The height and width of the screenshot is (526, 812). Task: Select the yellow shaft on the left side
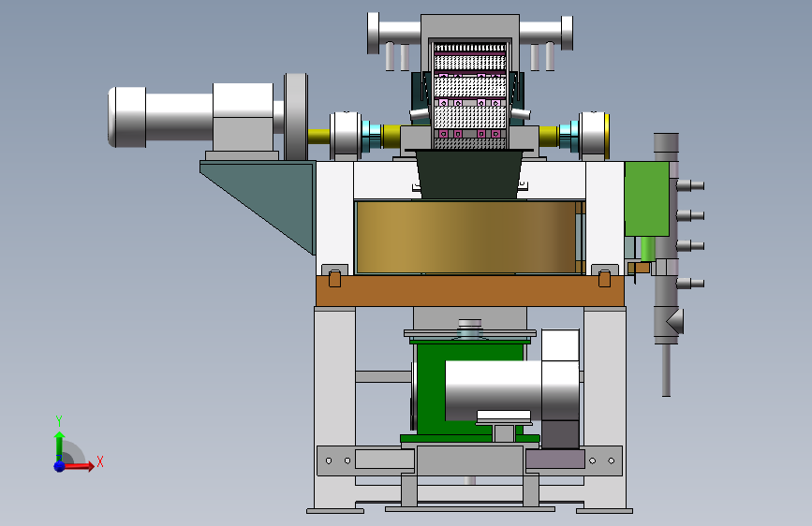[x=318, y=137]
